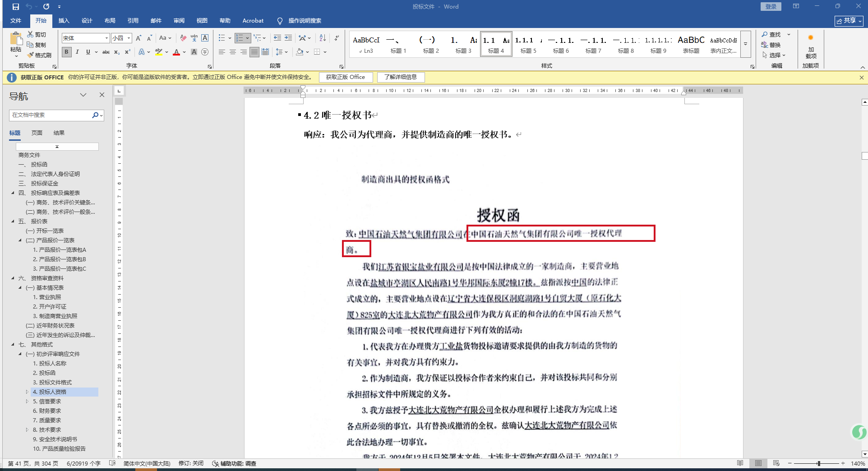This screenshot has width=868, height=471.
Task: Apply strikethrough text formatting
Action: pyautogui.click(x=106, y=52)
